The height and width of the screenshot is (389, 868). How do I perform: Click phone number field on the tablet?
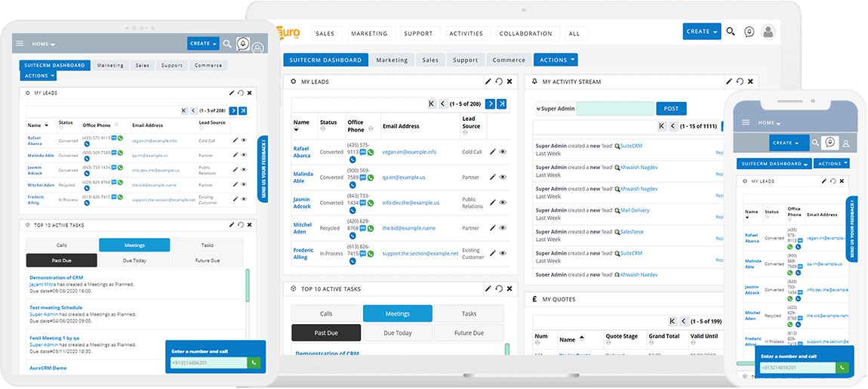pos(208,363)
